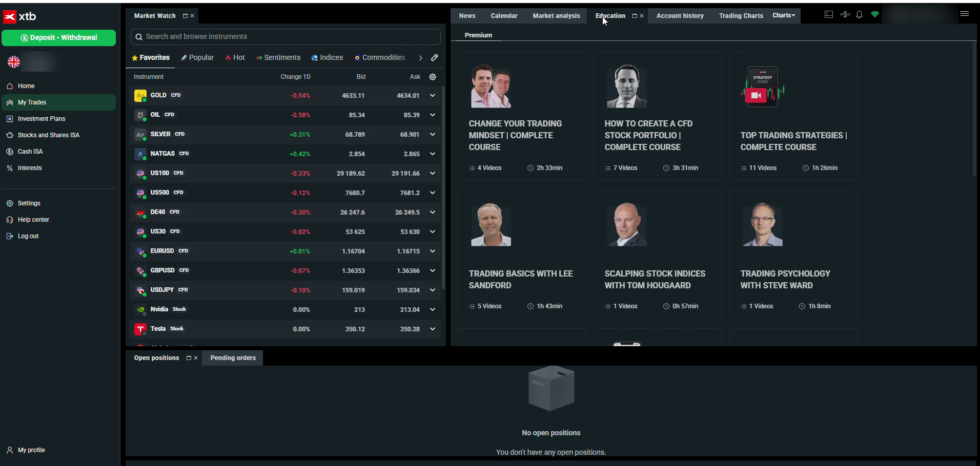Expand the USDJPY row chevron
Viewport: 980px width, 466px height.
(433, 290)
